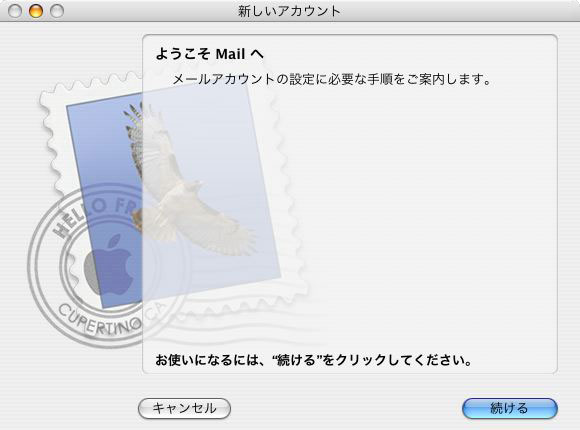Screen dimensions: 580x430
Task: Click the quoted “続ける” in the instruction
Action: click(x=299, y=360)
